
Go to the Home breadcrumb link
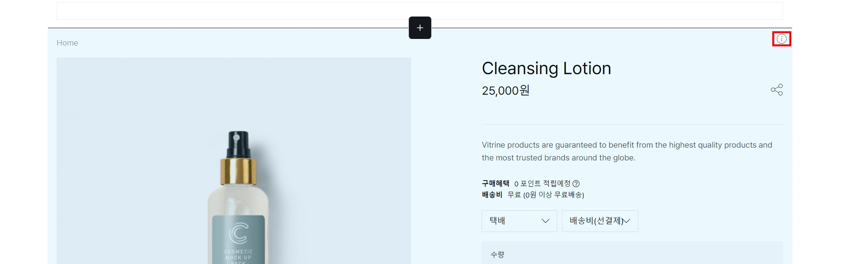click(67, 43)
